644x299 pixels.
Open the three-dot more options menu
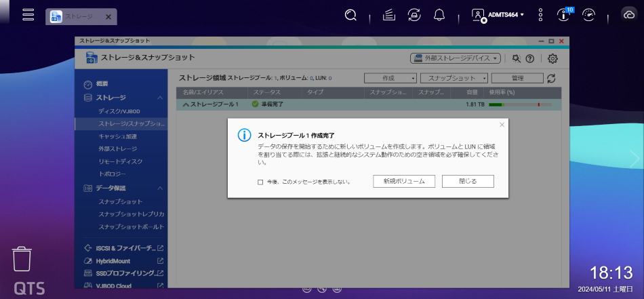[x=540, y=15]
